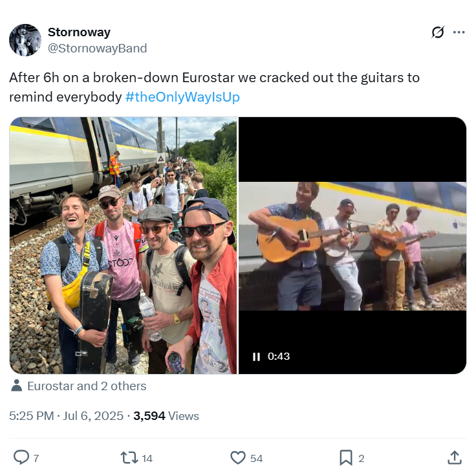Like the post with the heart icon

tap(238, 457)
